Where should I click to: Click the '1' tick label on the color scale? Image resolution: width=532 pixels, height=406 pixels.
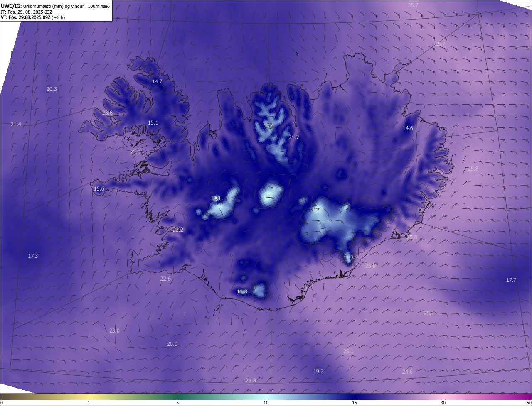[x=89, y=403]
